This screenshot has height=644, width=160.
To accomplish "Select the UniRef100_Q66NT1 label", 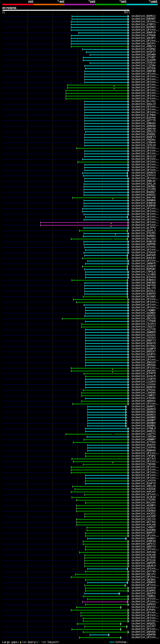I will pos(143,407).
